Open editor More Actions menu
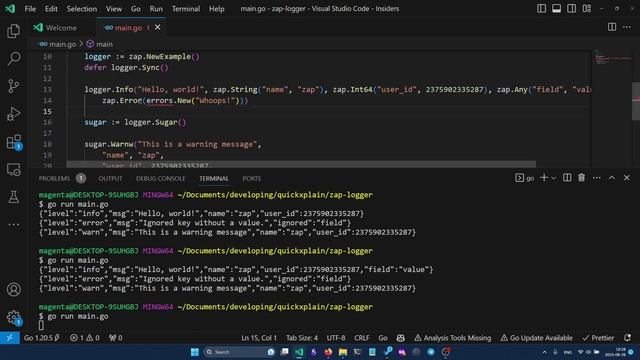640x360 pixels. [x=627, y=27]
